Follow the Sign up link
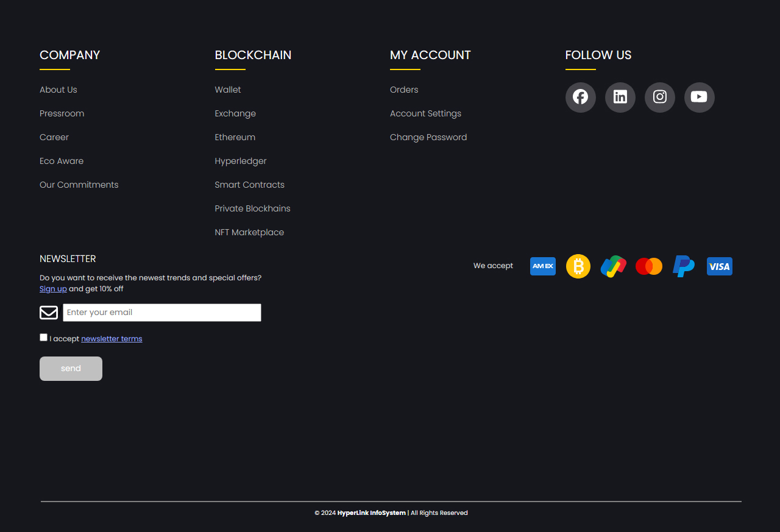 tap(53, 289)
